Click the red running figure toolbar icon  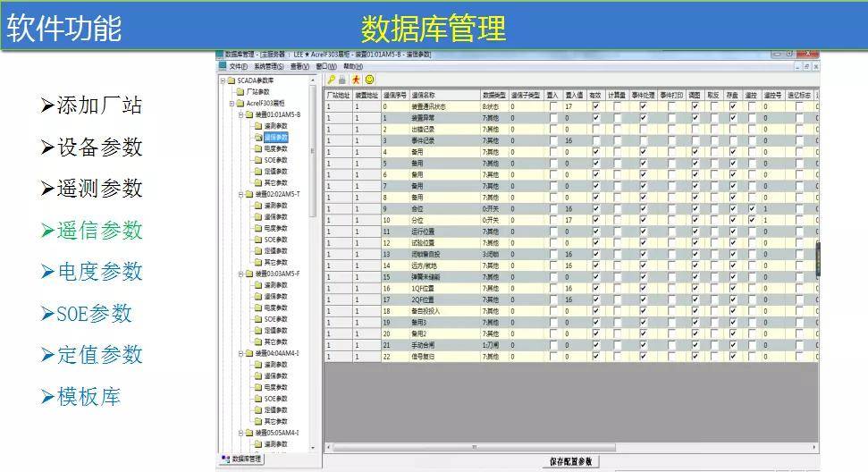[x=356, y=80]
